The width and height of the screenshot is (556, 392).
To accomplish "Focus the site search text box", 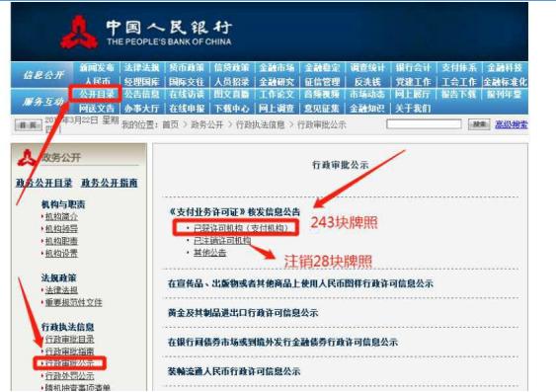I will click(424, 124).
